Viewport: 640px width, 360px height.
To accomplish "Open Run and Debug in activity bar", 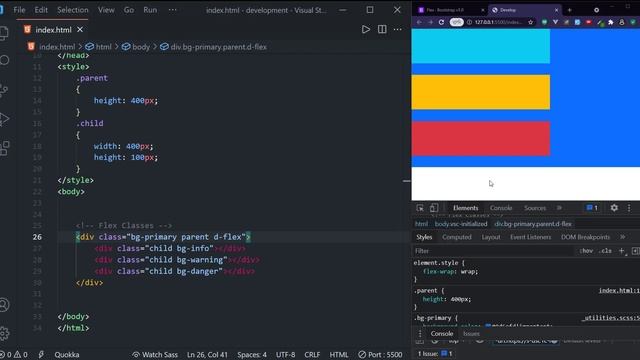I will 4,119.
